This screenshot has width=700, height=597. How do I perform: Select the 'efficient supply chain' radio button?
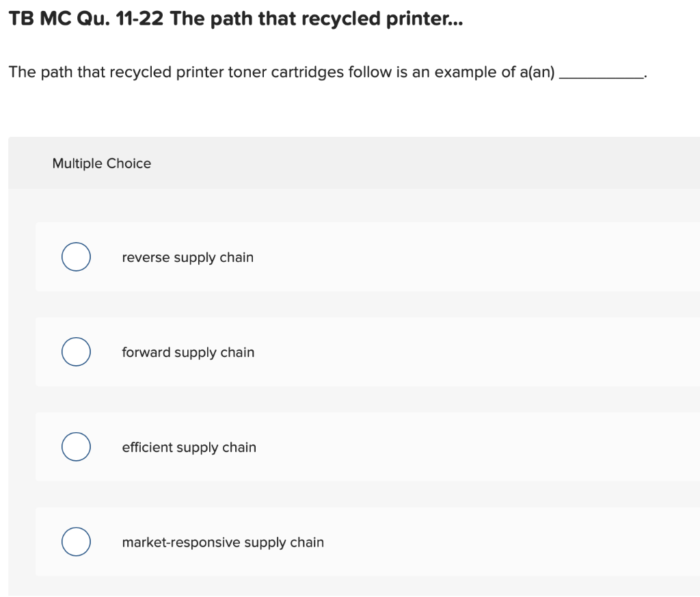click(x=75, y=447)
